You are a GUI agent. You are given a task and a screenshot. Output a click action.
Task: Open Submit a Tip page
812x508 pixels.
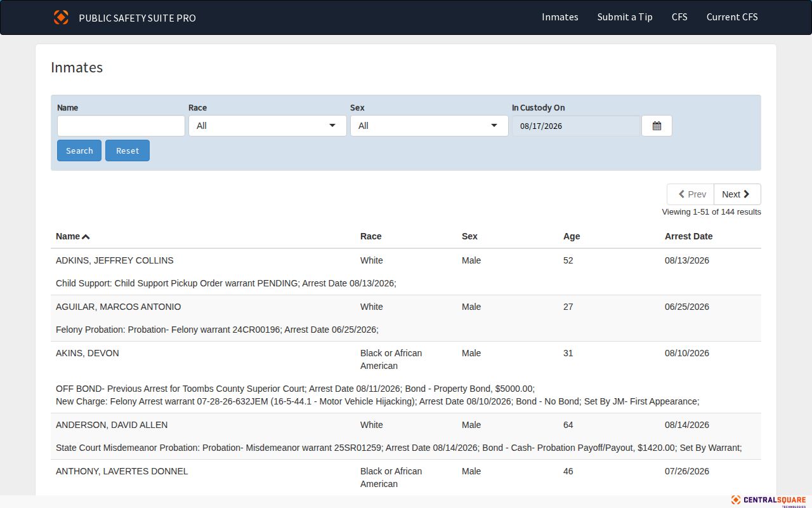click(x=625, y=17)
